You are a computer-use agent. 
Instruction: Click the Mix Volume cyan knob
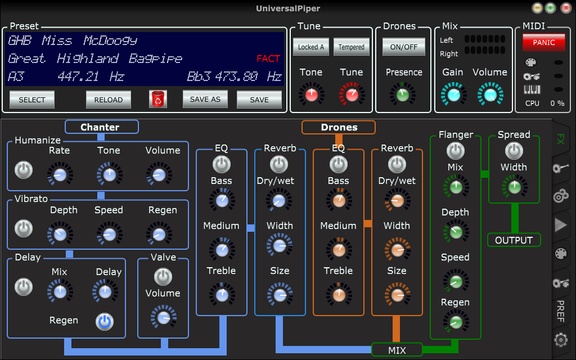[x=490, y=94]
